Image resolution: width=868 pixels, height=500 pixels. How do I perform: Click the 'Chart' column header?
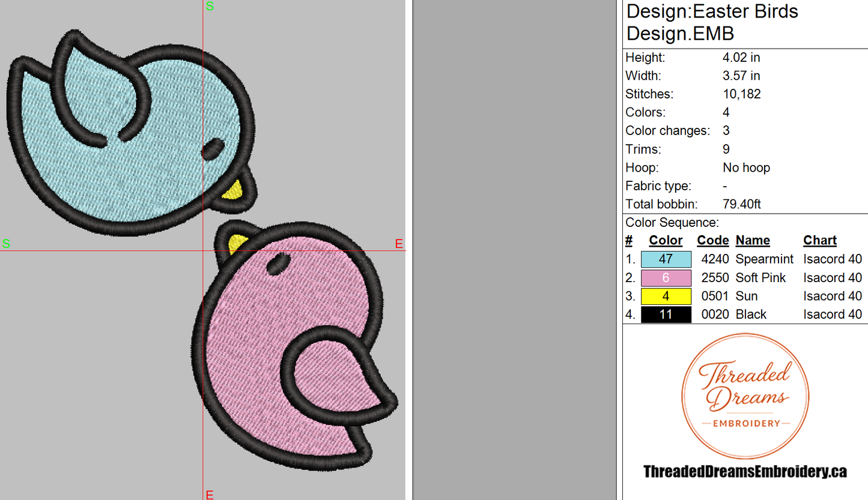pos(820,241)
